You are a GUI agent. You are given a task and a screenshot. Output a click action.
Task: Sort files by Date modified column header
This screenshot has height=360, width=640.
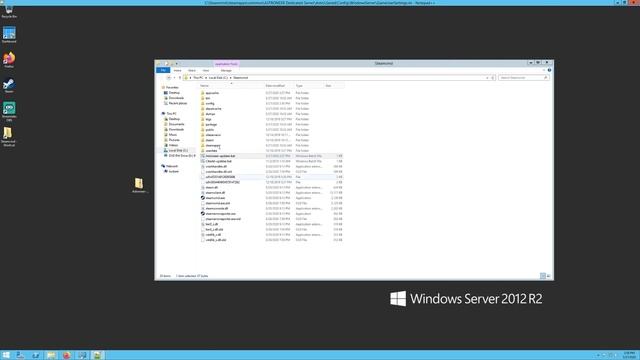pos(279,86)
